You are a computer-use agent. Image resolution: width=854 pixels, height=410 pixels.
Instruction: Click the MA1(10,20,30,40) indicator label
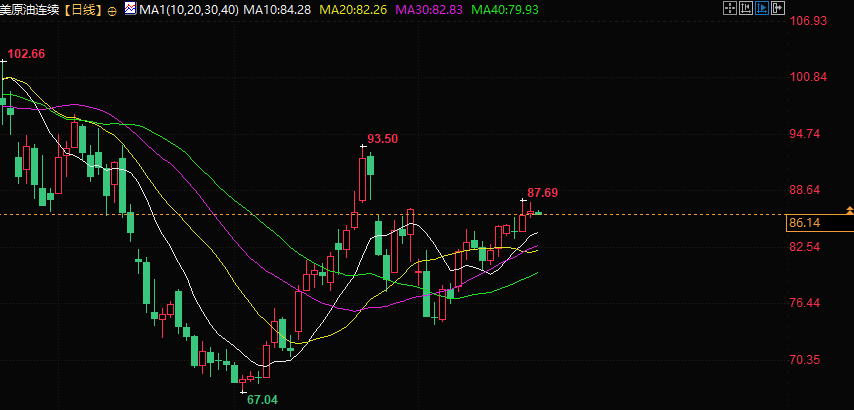[x=190, y=9]
